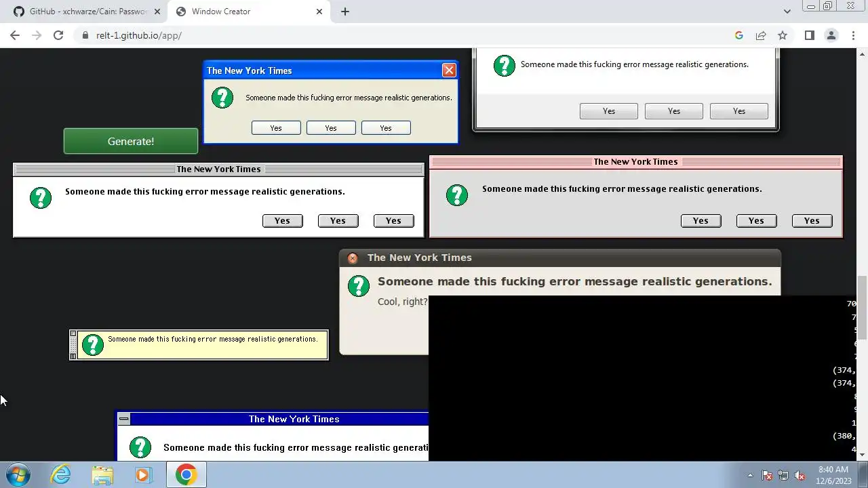Open the Chrome profile menu

point(831,35)
